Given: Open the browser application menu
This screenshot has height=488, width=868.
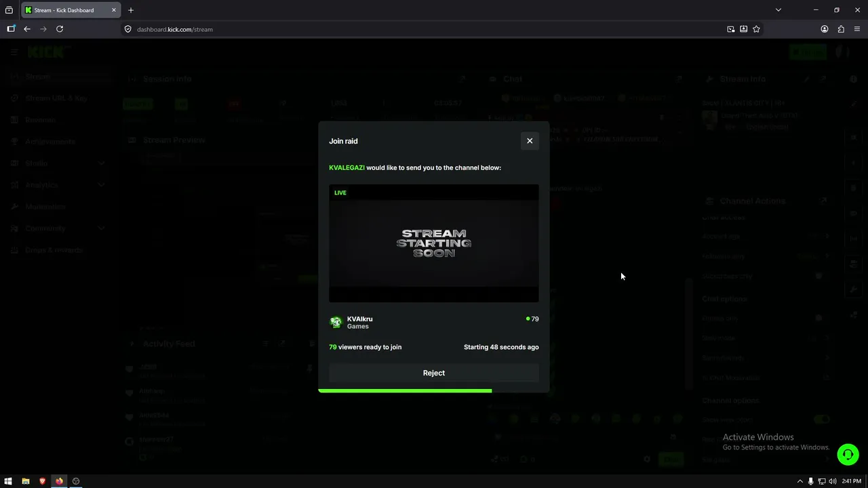Looking at the screenshot, I should pos(857,29).
